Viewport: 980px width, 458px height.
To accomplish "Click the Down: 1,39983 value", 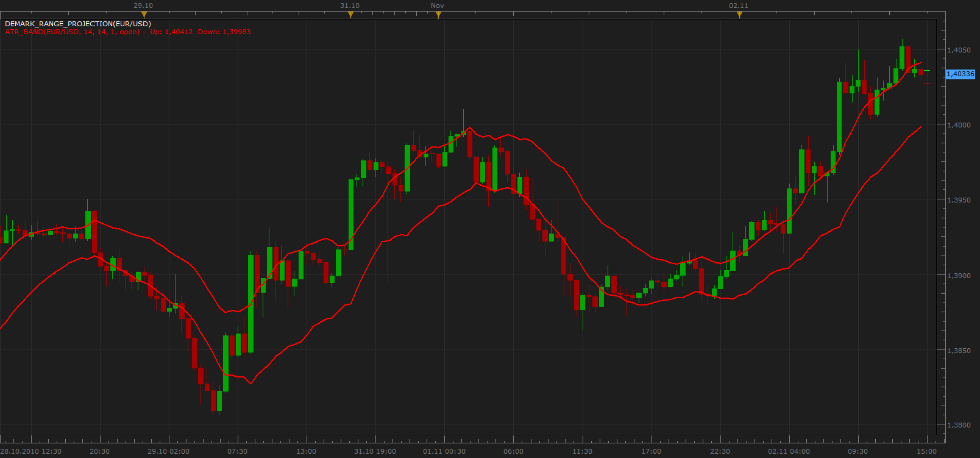I will tap(224, 32).
